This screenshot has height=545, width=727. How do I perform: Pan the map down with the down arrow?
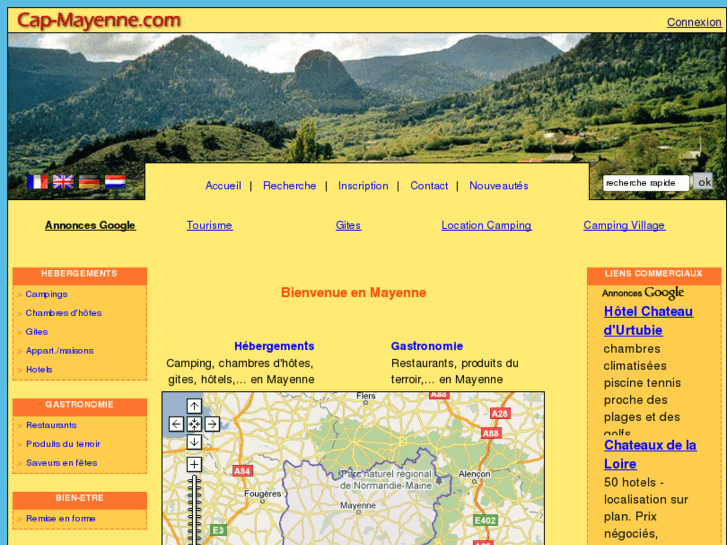(x=194, y=442)
